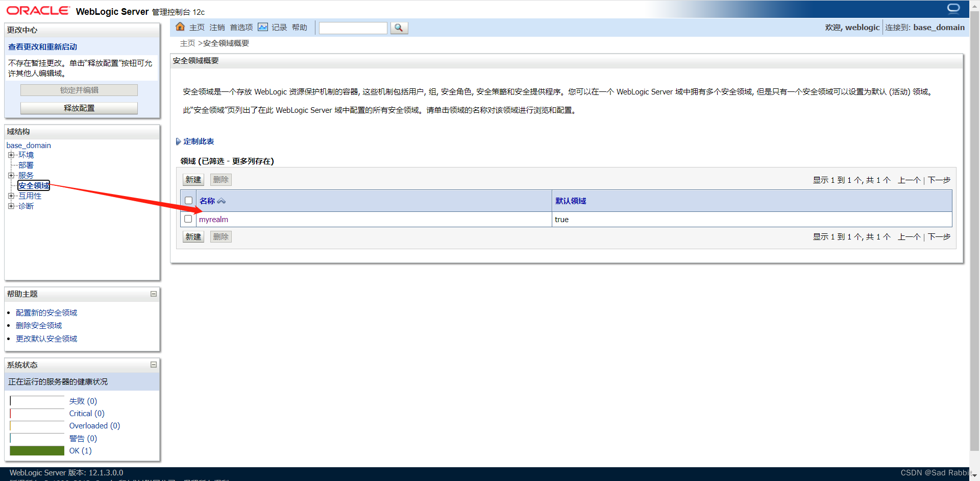
Task: Sort by the 名称 column arrow icon
Action: pyautogui.click(x=221, y=200)
